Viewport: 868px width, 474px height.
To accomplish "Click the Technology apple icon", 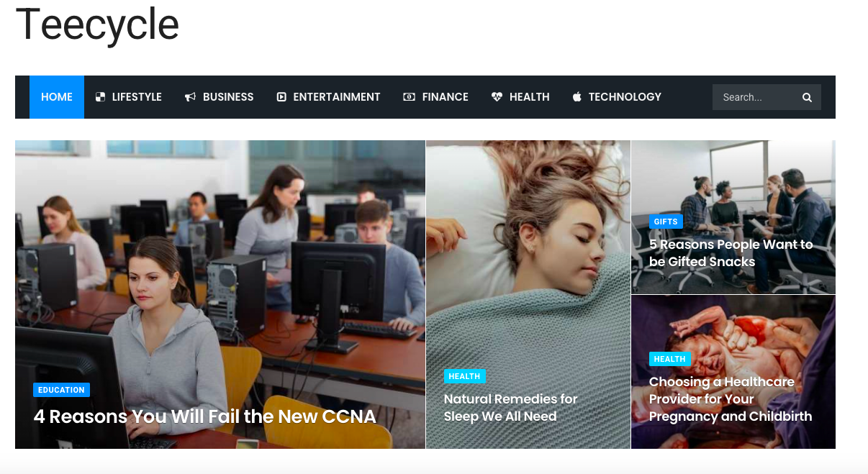I will [x=577, y=97].
